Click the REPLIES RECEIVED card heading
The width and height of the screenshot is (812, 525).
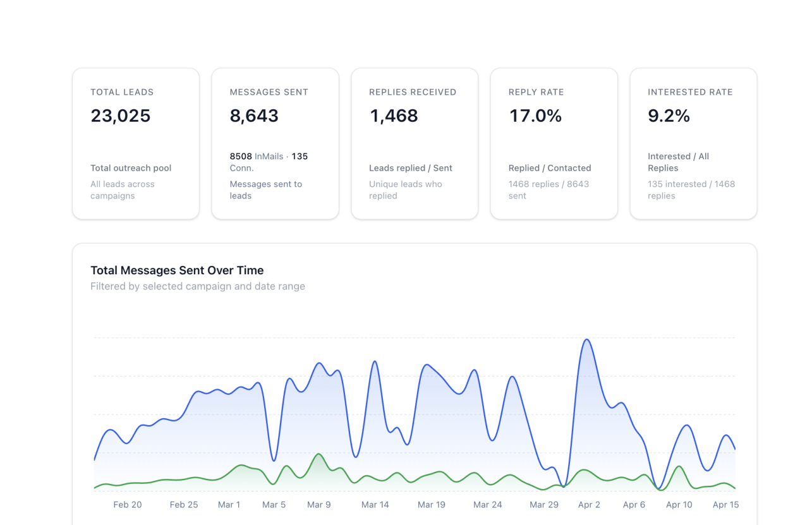[x=413, y=92]
